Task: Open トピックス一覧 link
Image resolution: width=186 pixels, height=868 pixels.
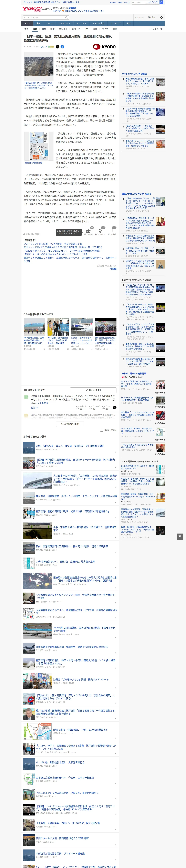Action: (x=155, y=29)
